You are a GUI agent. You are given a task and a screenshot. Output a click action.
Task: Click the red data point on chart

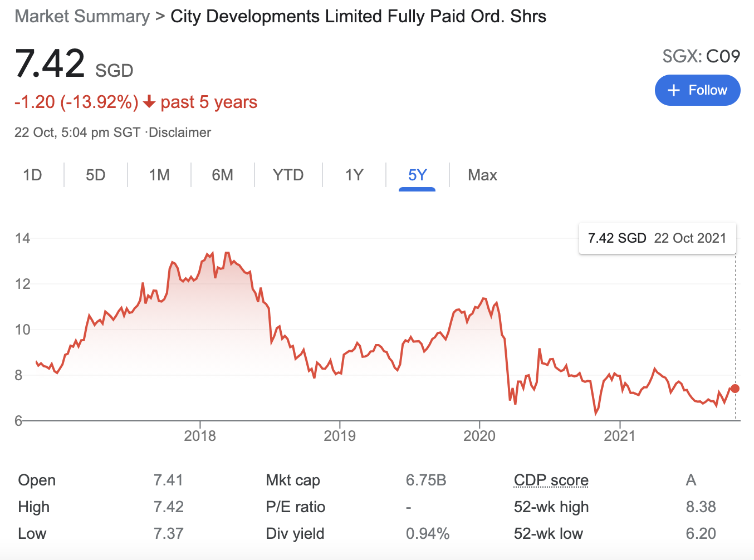pos(735,389)
